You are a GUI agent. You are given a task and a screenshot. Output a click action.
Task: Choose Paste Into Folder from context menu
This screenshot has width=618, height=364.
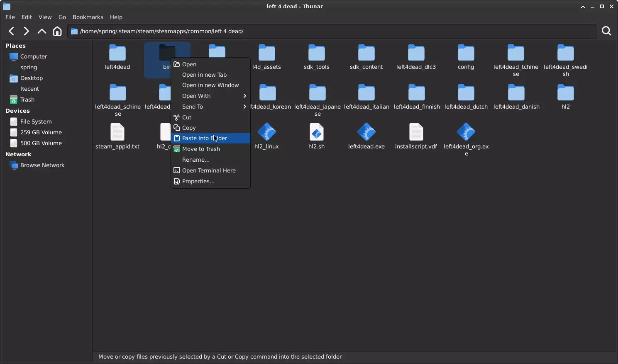(205, 138)
